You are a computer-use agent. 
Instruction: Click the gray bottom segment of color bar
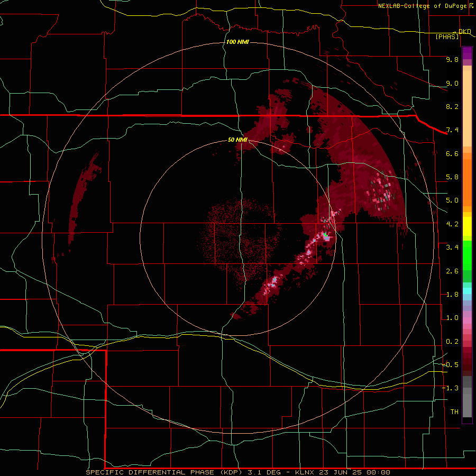point(467,398)
